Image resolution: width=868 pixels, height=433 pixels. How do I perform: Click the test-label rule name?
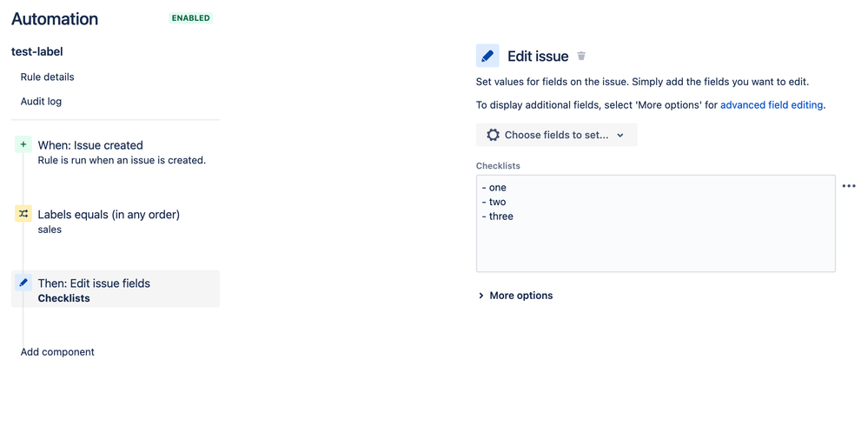(37, 52)
